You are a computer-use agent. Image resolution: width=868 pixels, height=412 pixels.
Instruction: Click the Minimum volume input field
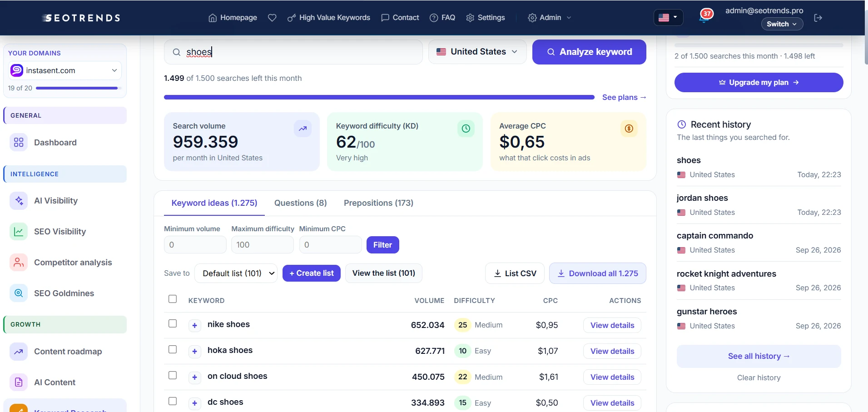[195, 245]
